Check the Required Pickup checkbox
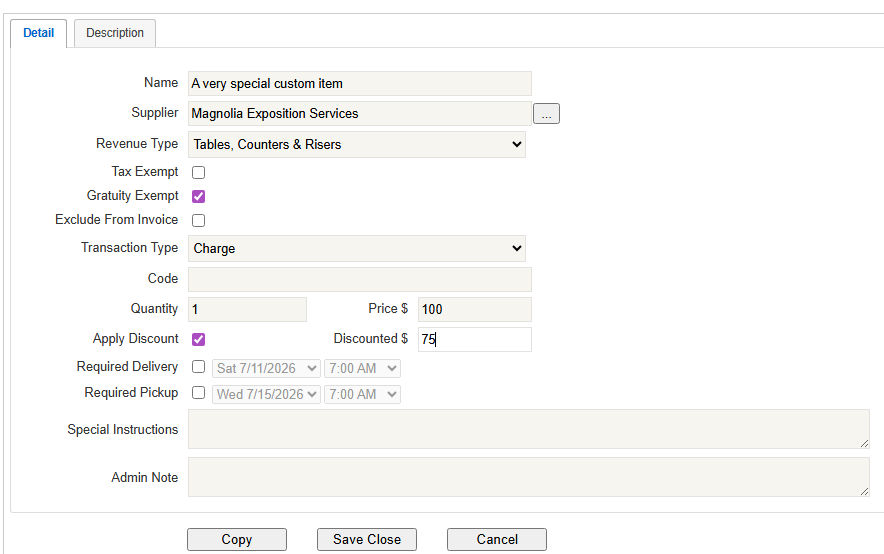The height and width of the screenshot is (554, 884). pyautogui.click(x=198, y=393)
